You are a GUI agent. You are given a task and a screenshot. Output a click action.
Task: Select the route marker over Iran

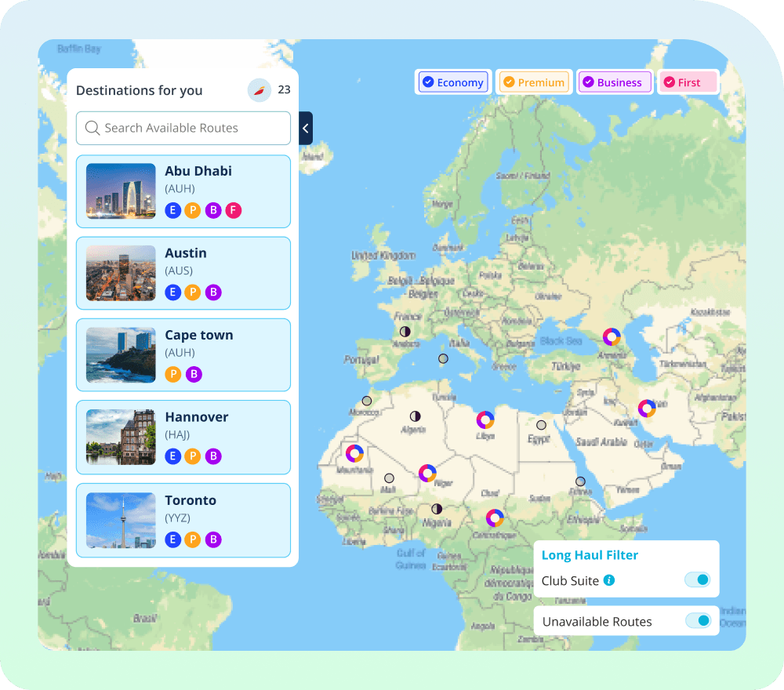[x=647, y=409]
